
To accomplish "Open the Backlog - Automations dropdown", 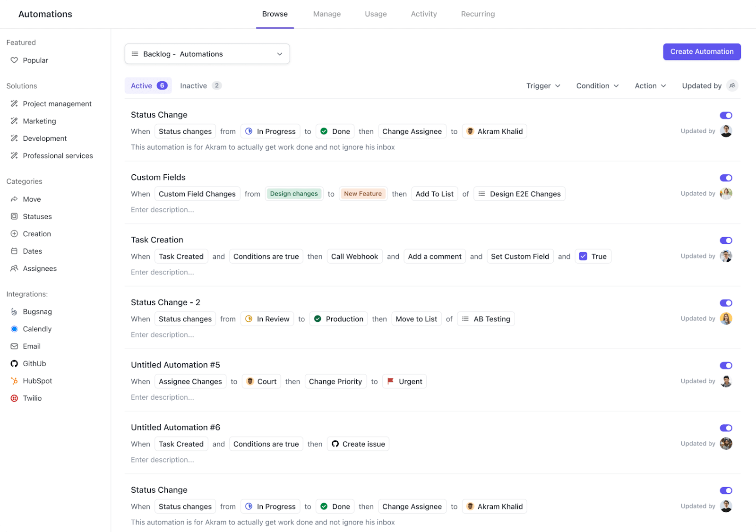I will [207, 54].
